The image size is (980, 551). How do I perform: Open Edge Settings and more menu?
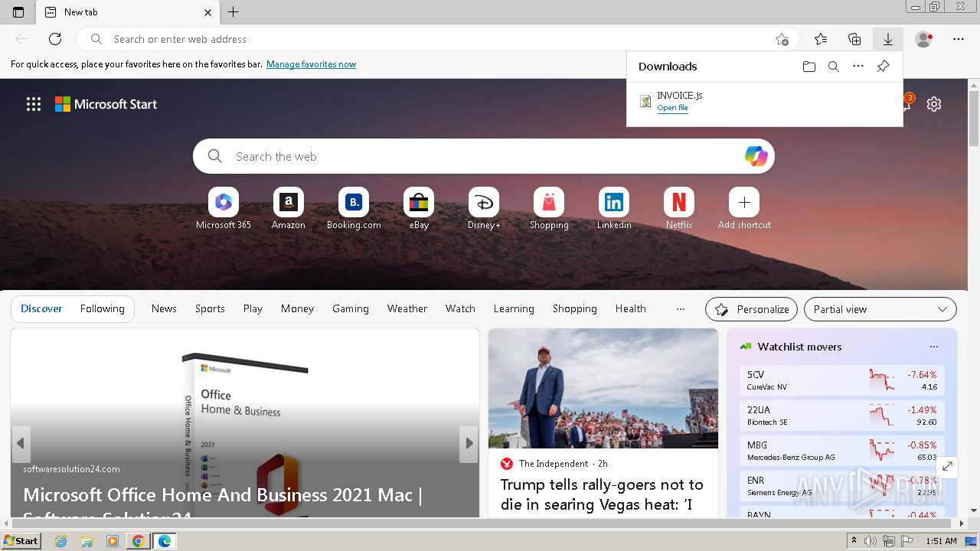click(x=959, y=39)
